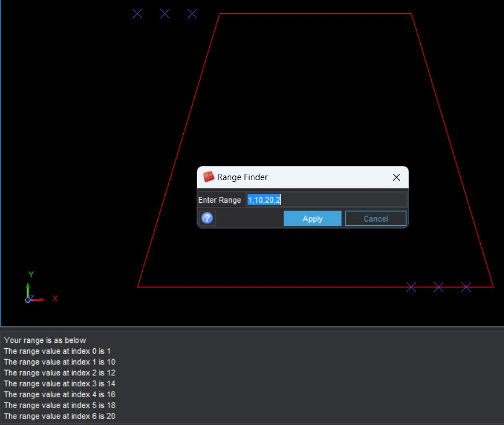Click the Apply button in Range Finder

pyautogui.click(x=312, y=219)
